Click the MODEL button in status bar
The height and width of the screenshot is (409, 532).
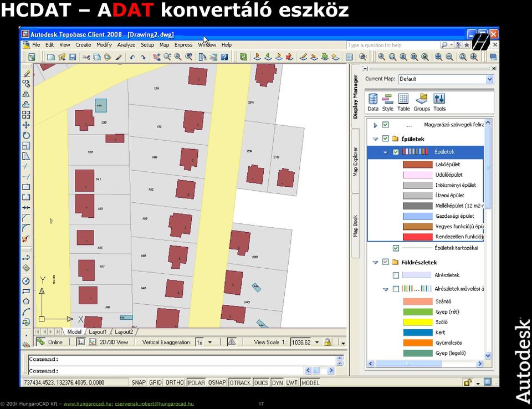point(310,382)
